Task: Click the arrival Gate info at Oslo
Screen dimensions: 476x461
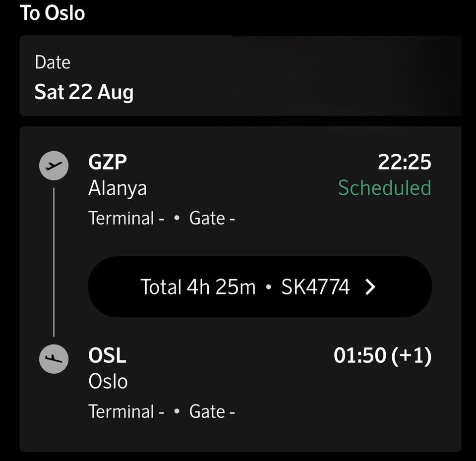Action: click(x=212, y=411)
